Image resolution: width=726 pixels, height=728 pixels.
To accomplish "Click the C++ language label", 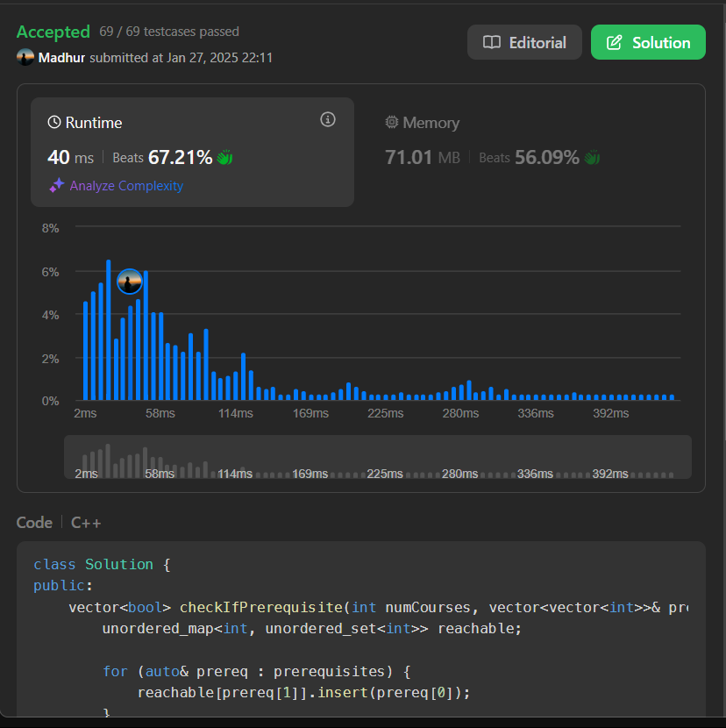I will [86, 523].
